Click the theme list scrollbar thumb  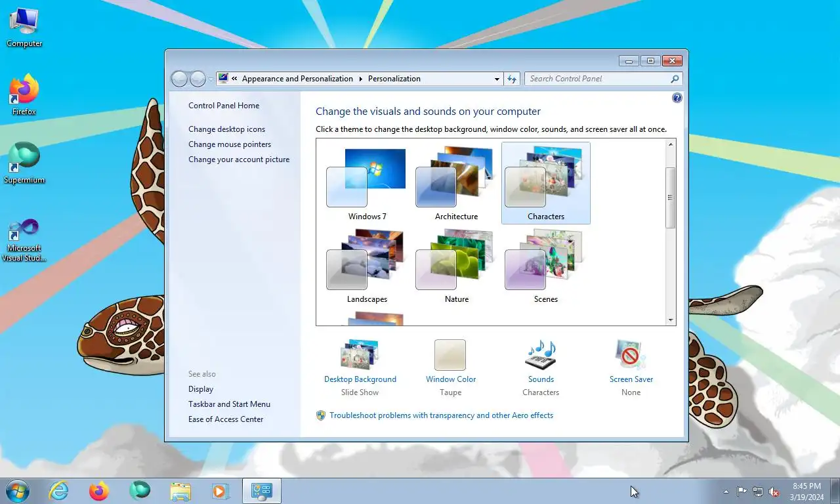tap(671, 198)
